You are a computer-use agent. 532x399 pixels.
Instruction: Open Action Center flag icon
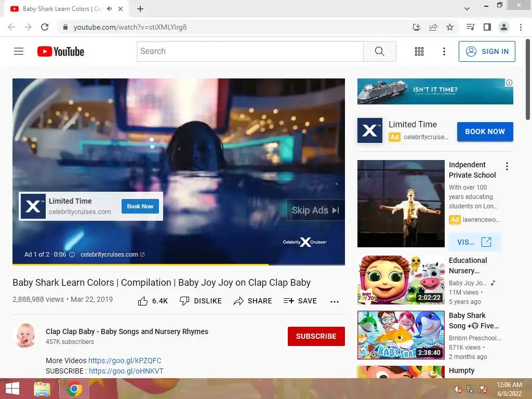(483, 389)
